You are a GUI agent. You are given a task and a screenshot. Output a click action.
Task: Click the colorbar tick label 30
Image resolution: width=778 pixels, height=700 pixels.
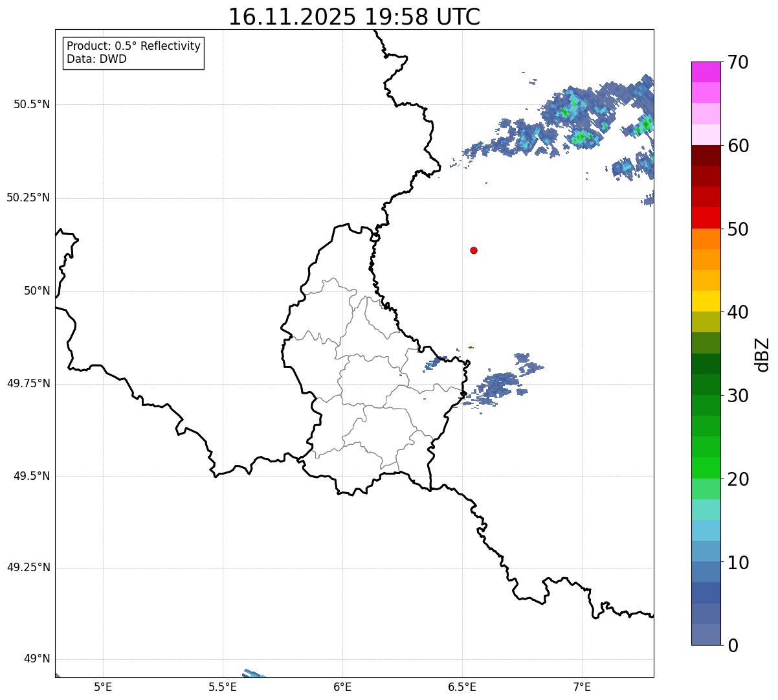click(738, 396)
